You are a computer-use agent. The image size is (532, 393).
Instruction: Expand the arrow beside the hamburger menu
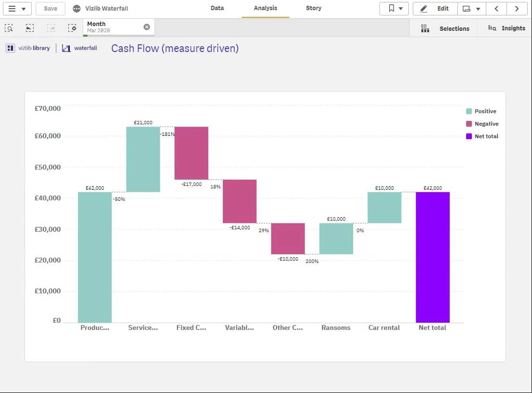pos(24,9)
